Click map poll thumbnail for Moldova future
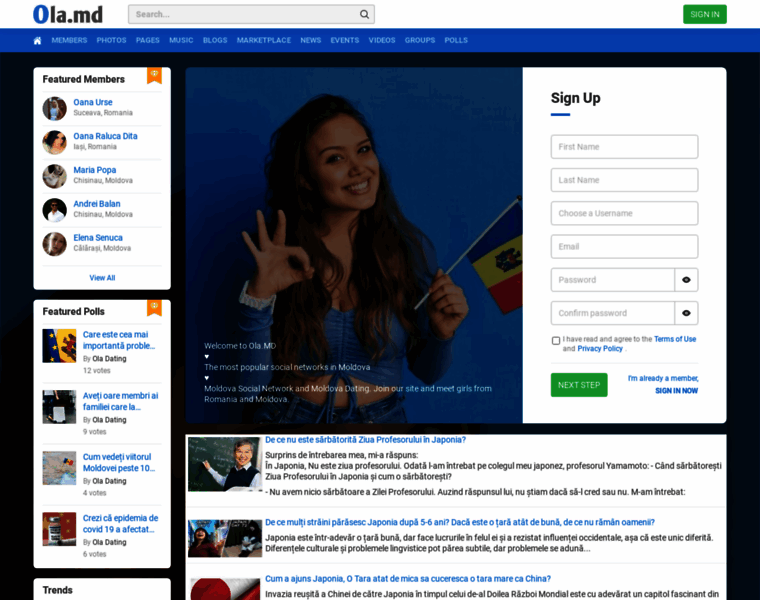This screenshot has width=760, height=600. point(59,468)
